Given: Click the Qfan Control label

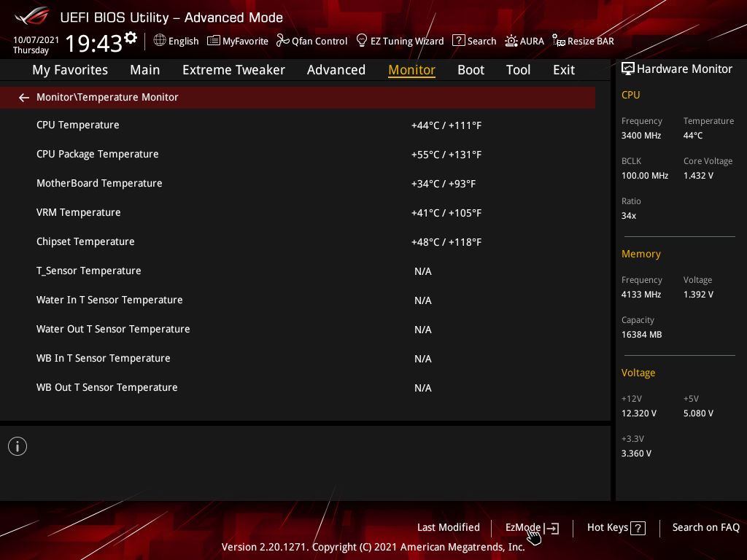Looking at the screenshot, I should 320,42.
